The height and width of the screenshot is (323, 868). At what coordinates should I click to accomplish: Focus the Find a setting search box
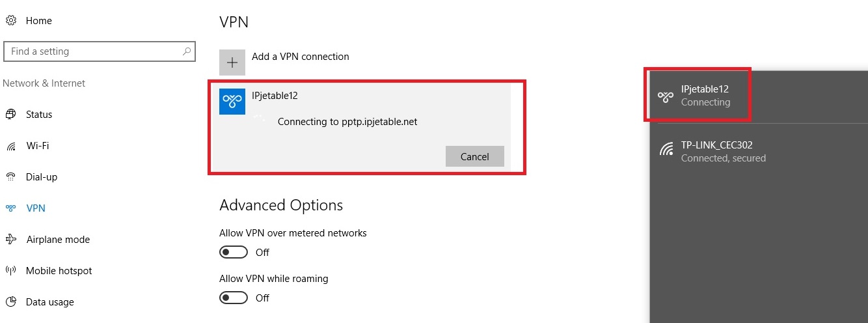pyautogui.click(x=99, y=51)
